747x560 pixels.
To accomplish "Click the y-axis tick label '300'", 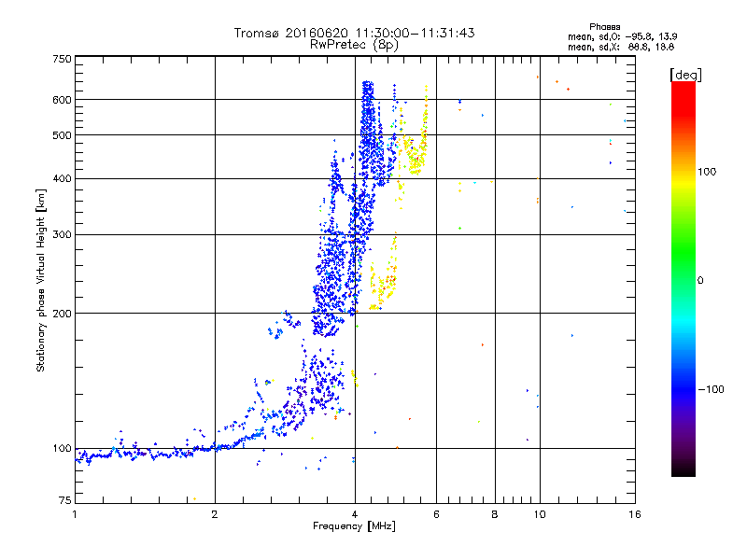I will click(x=62, y=235).
